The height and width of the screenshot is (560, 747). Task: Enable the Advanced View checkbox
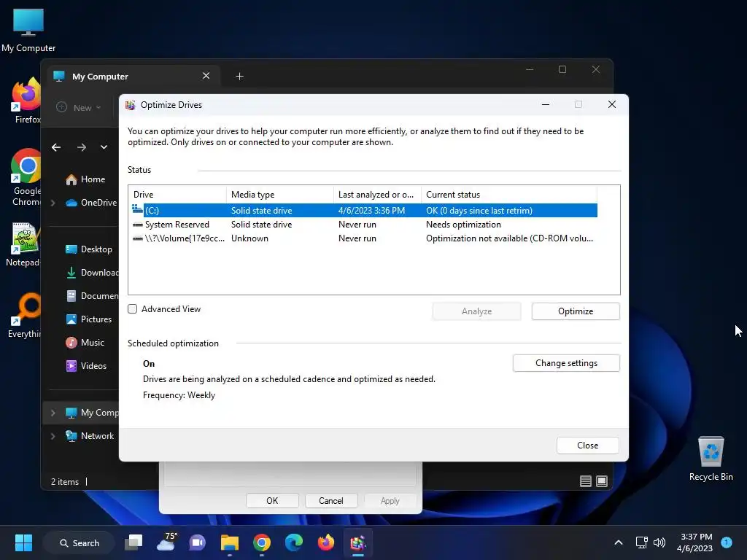133,309
